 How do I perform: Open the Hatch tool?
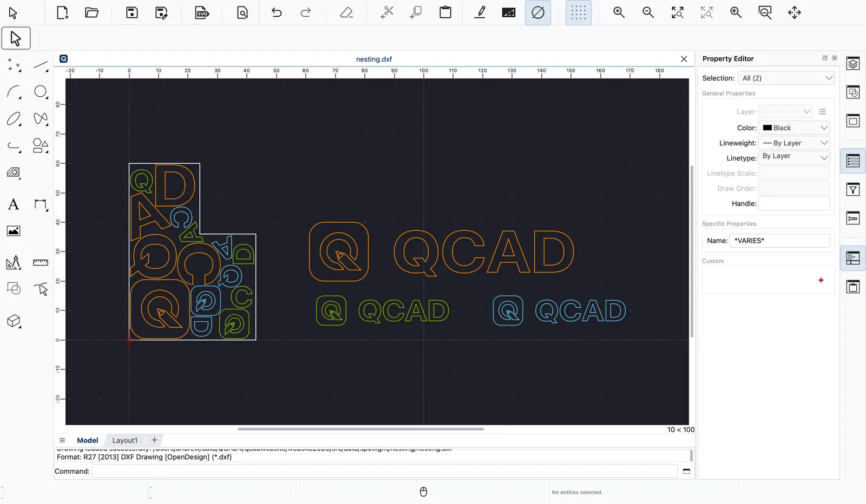click(x=14, y=173)
